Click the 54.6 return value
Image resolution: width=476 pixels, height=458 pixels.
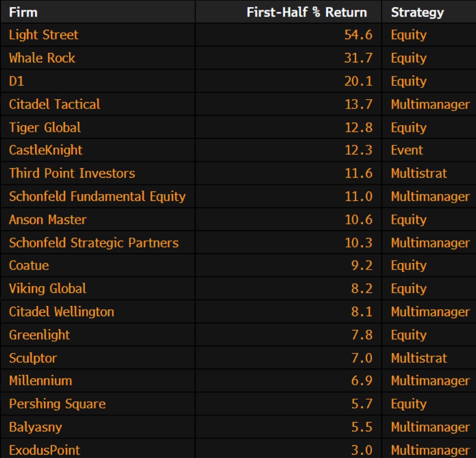(359, 35)
